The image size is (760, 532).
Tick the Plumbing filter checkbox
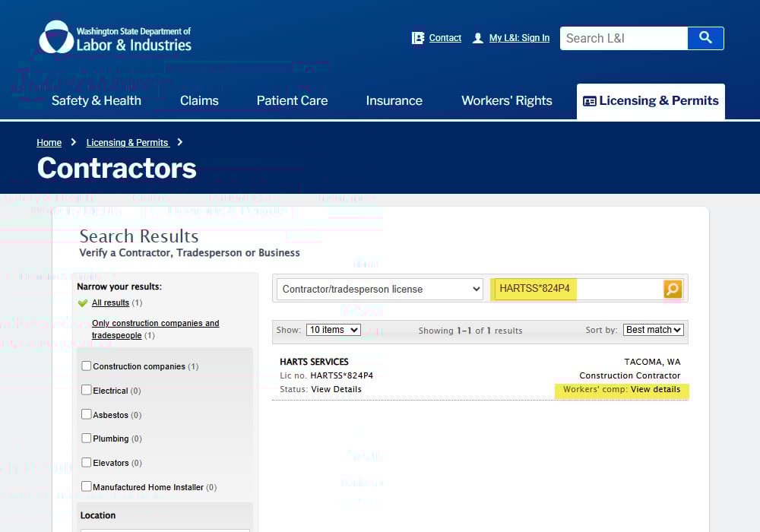(87, 439)
